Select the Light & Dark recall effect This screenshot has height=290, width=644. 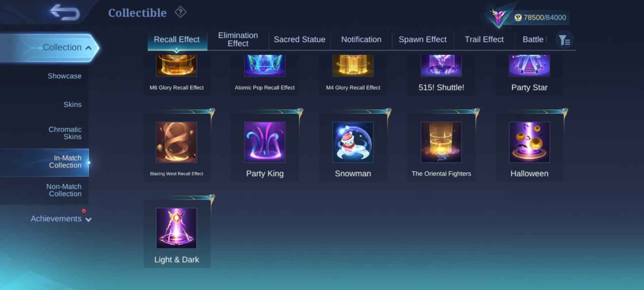point(177,234)
